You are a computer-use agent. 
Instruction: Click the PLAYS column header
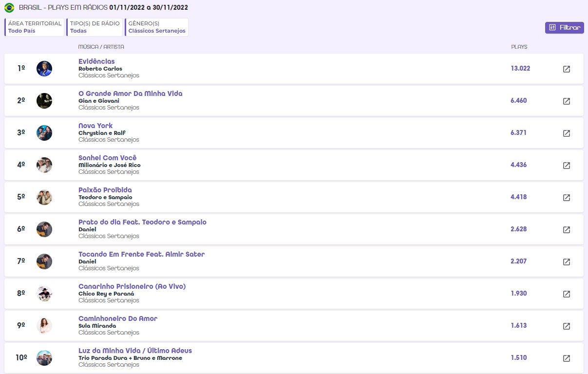point(519,47)
